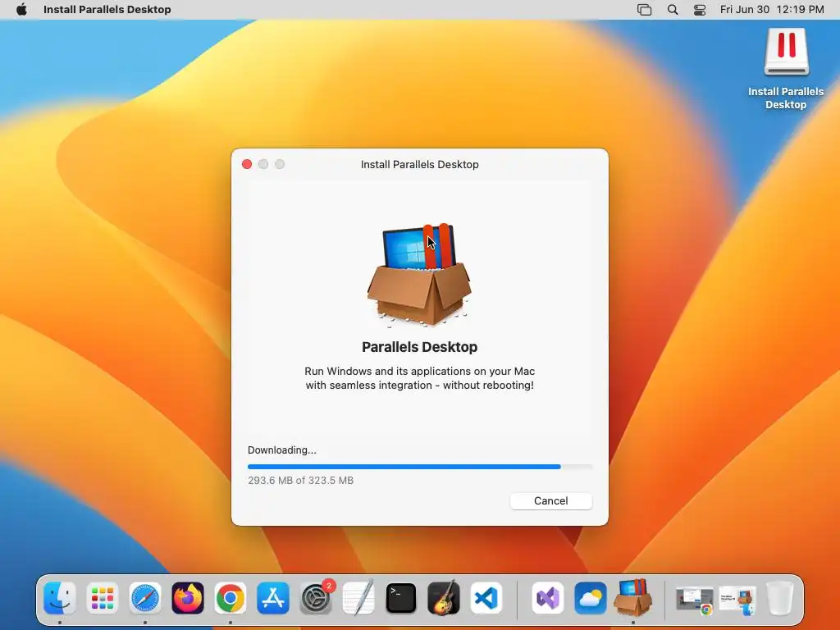Open Control Center
The height and width of the screenshot is (630, 840).
coord(700,10)
